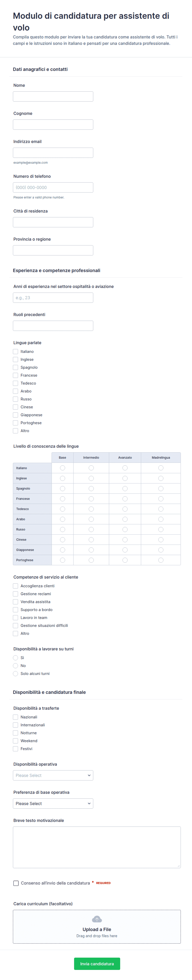Focus the Nome text field
This screenshot has height=980, width=192.
pos(53,96)
